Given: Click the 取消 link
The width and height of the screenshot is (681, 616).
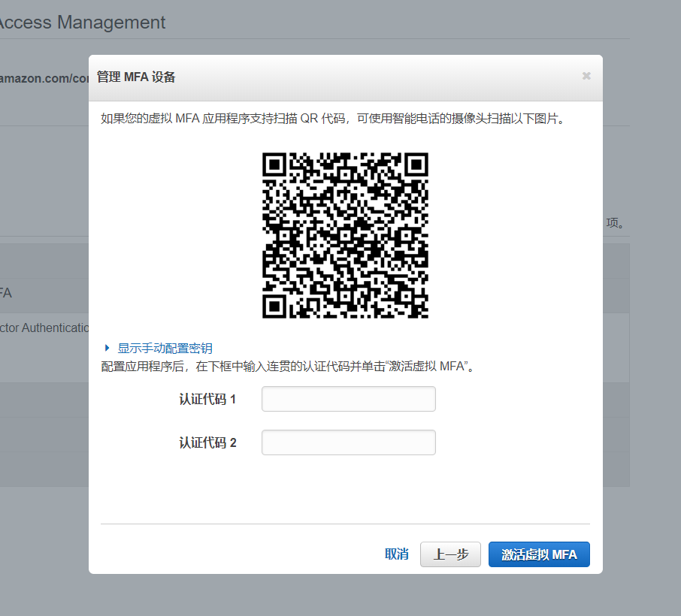Looking at the screenshot, I should (397, 554).
